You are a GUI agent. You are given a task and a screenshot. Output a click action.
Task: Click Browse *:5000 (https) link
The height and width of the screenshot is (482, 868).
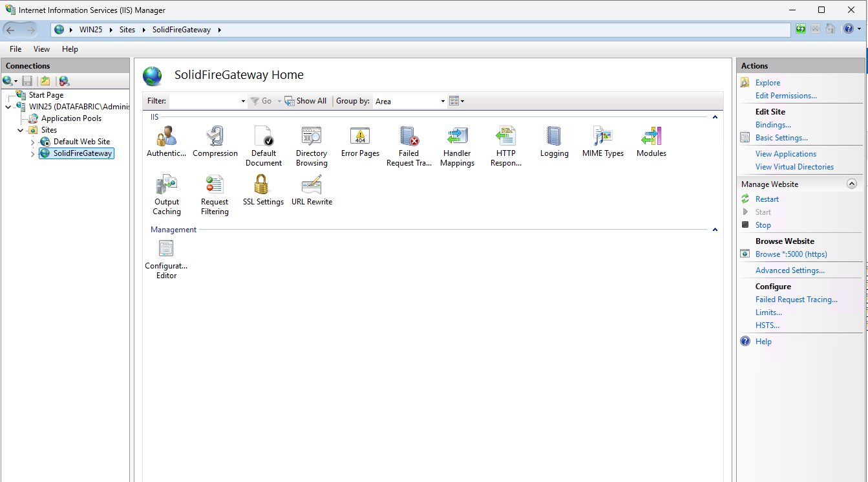[791, 254]
